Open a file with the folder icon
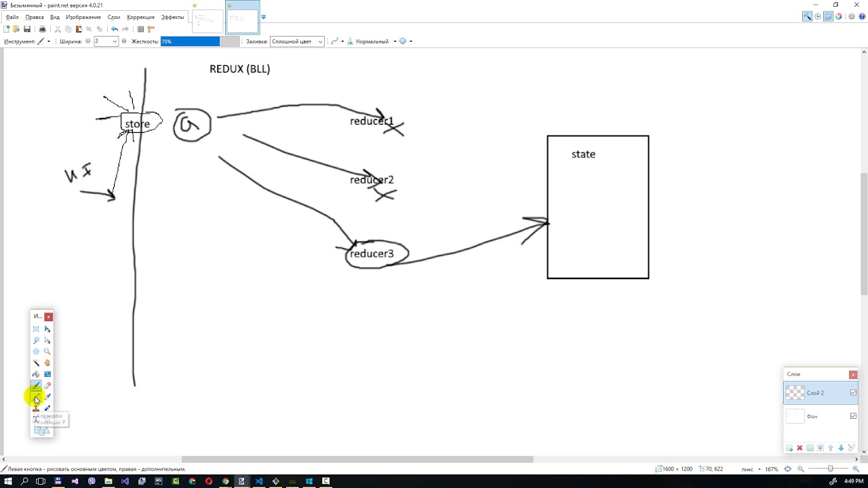The width and height of the screenshot is (868, 488). [x=16, y=29]
